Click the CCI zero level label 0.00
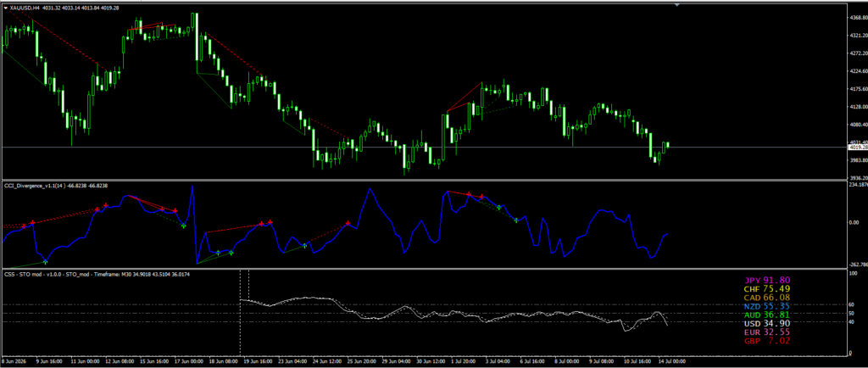Viewport: 868px width, 368px height. [x=853, y=222]
